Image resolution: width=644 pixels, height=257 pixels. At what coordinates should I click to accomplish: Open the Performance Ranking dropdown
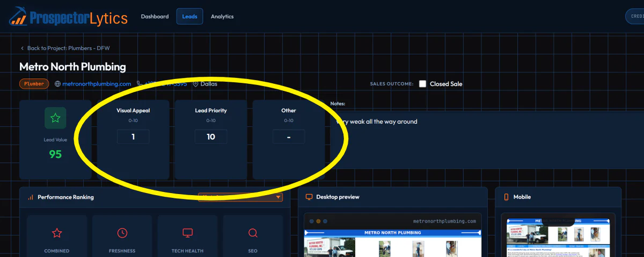tap(240, 197)
